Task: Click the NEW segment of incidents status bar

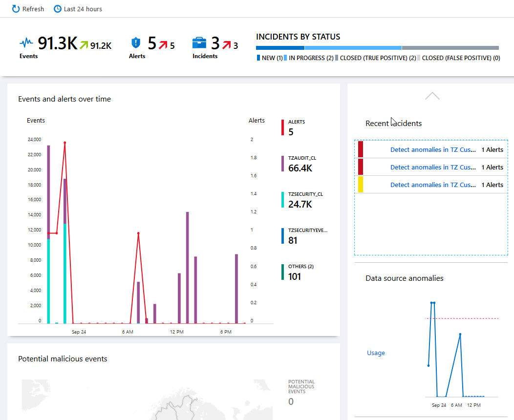Action: click(x=280, y=48)
